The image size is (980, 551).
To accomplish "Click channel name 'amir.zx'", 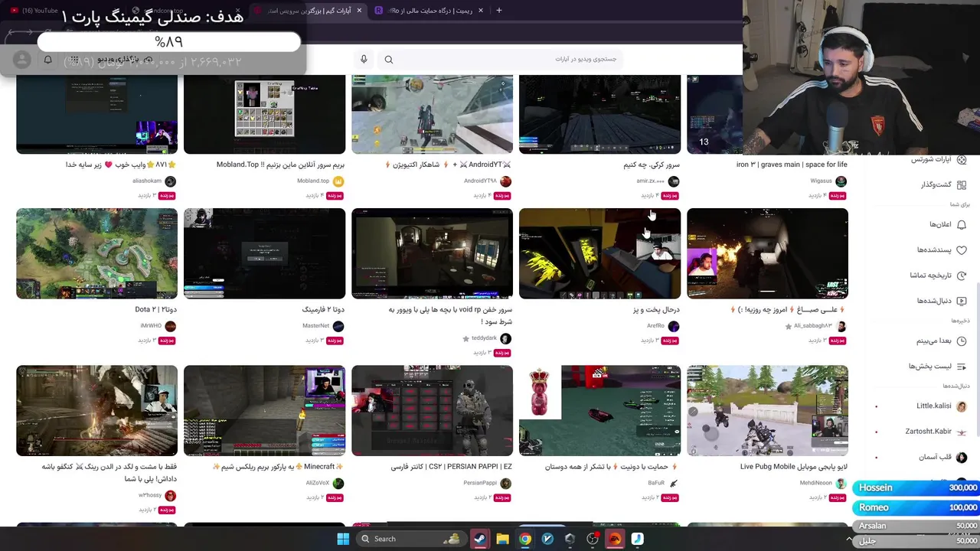I will click(x=651, y=181).
